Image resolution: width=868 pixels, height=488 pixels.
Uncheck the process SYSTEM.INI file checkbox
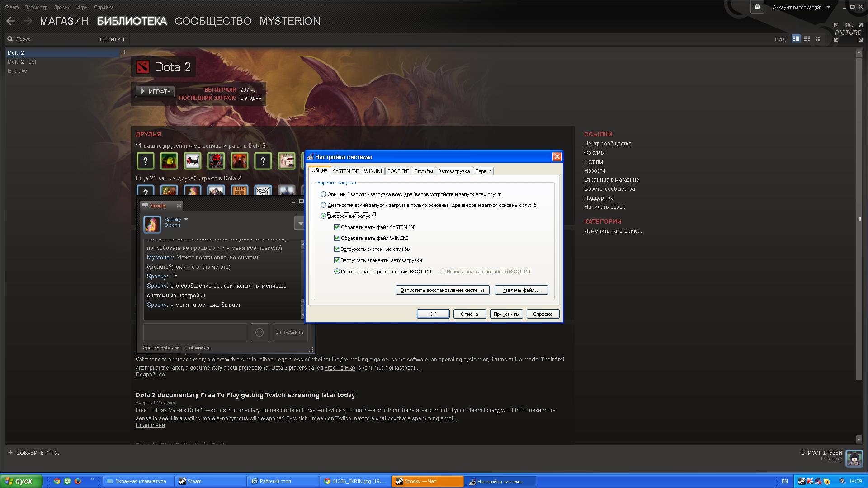(337, 227)
